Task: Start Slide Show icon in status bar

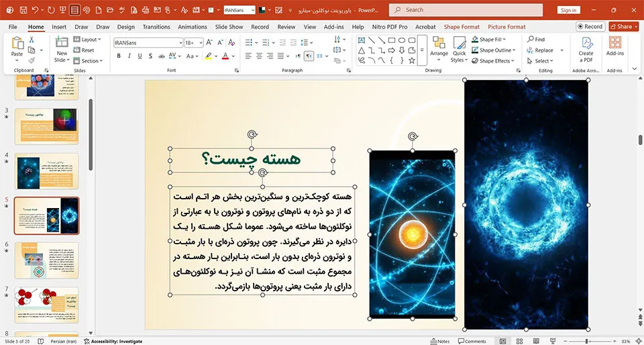Action: (553, 341)
